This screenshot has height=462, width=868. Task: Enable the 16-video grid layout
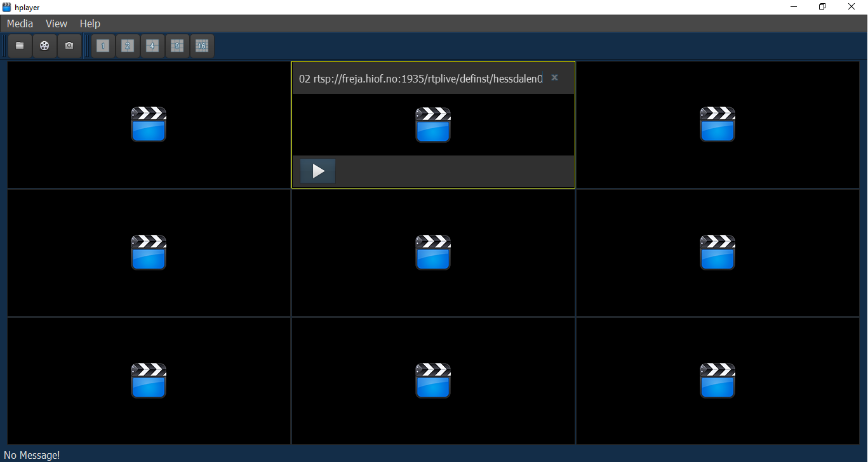(202, 46)
